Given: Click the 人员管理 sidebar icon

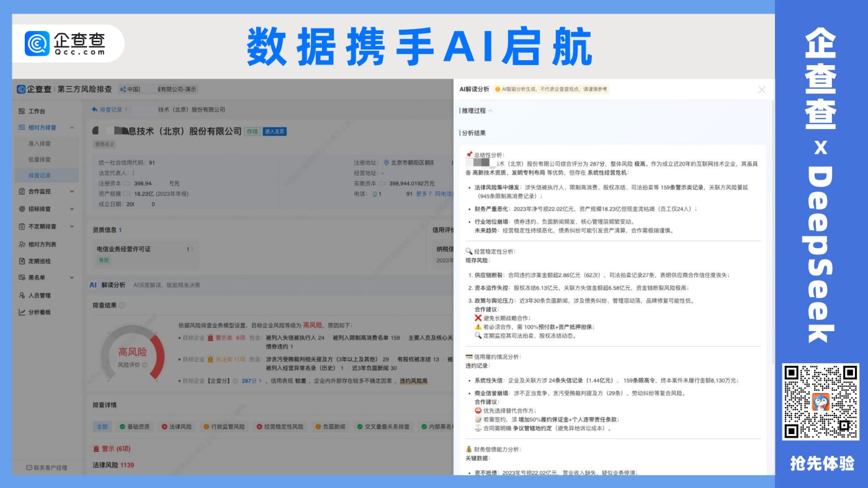Looking at the screenshot, I should click(22, 295).
